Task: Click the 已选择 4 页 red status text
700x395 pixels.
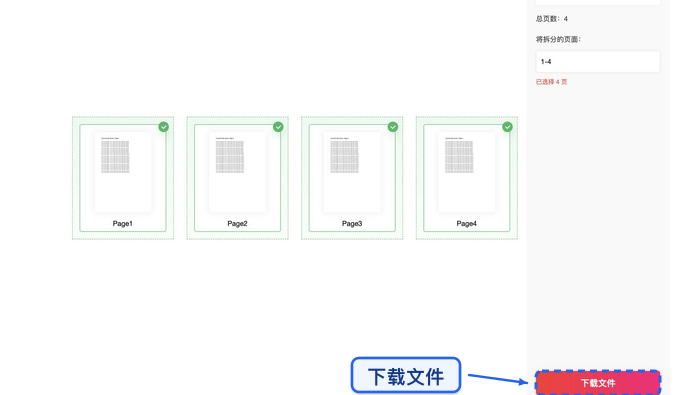Action: point(551,82)
